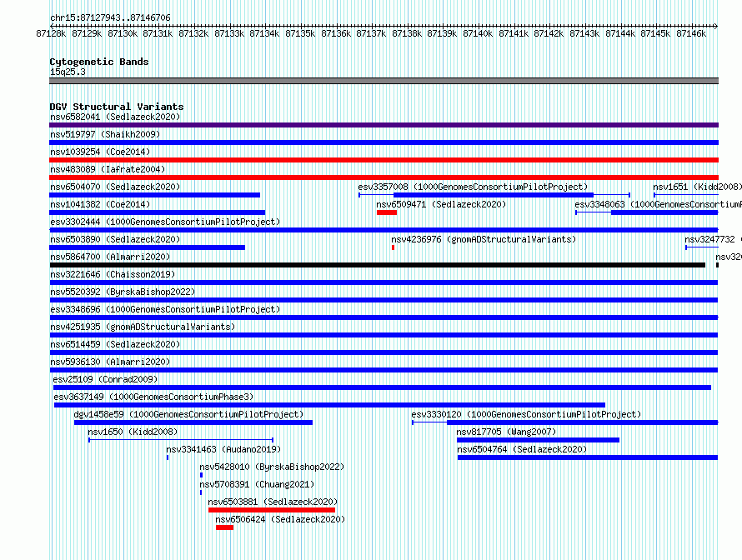
Task: Click the gray 15q25.3 cytogenetic band bar
Action: pyautogui.click(x=384, y=81)
